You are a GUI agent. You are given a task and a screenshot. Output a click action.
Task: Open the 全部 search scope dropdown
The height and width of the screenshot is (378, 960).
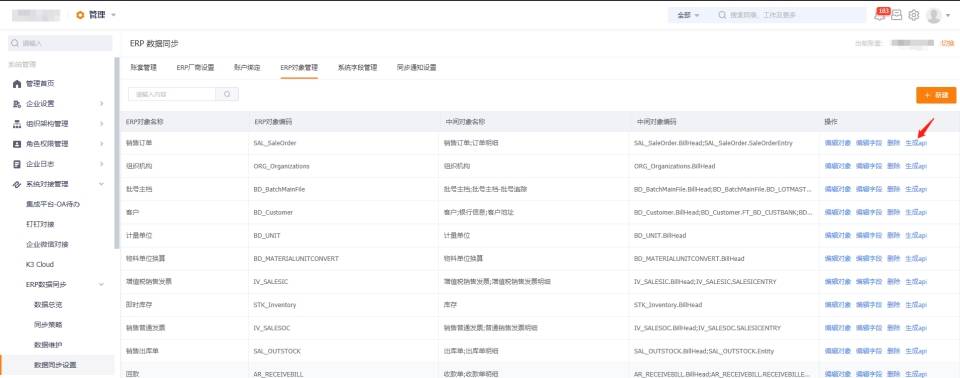(x=688, y=15)
